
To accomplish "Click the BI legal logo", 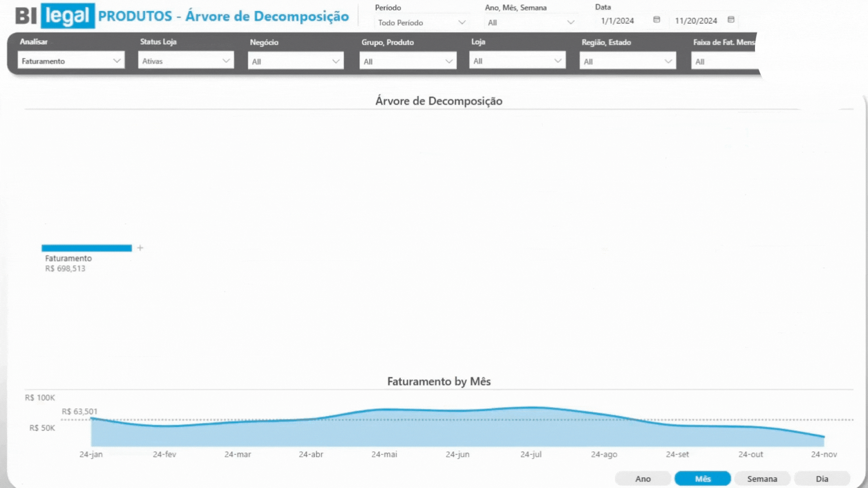I will coord(55,16).
